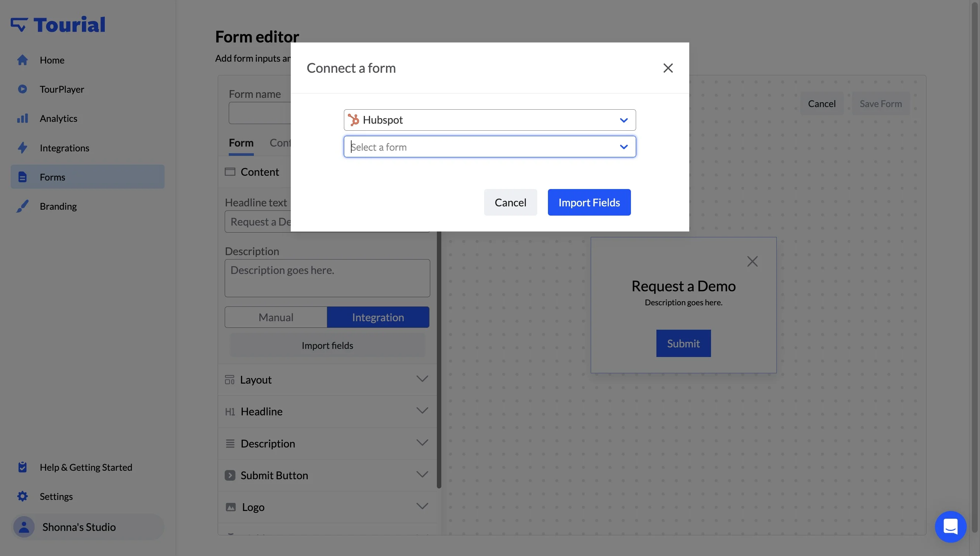The height and width of the screenshot is (556, 980).
Task: Click the Settings gear icon
Action: click(23, 497)
